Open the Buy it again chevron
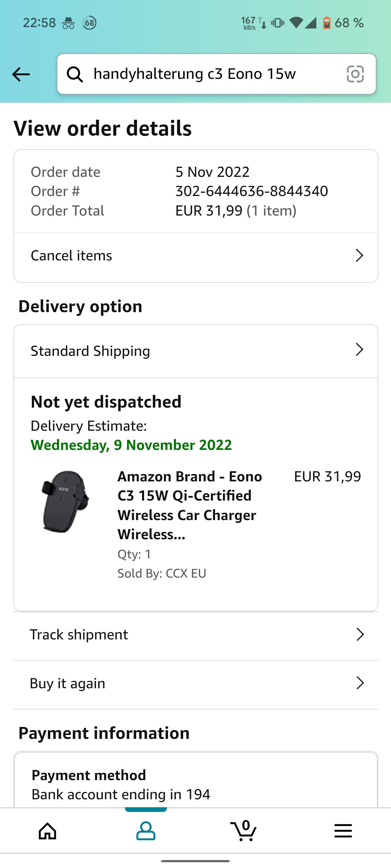Viewport: 391px width, 868px height. click(360, 683)
